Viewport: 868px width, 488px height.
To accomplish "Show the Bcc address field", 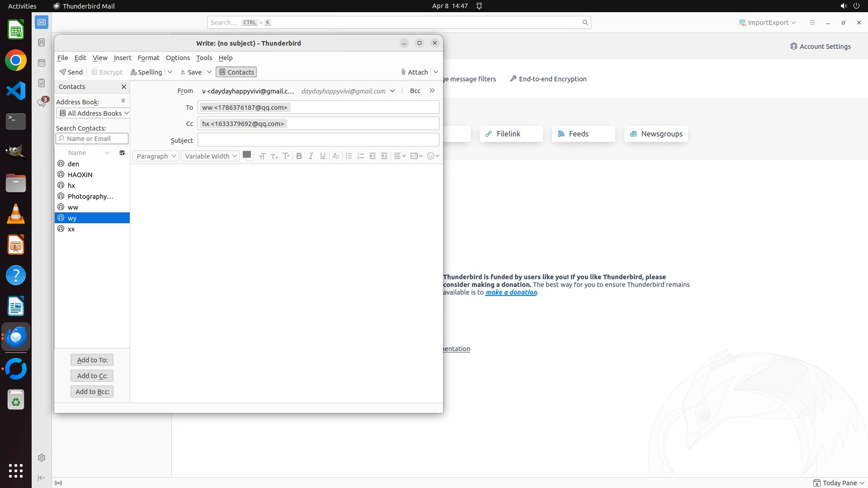I will coord(415,91).
